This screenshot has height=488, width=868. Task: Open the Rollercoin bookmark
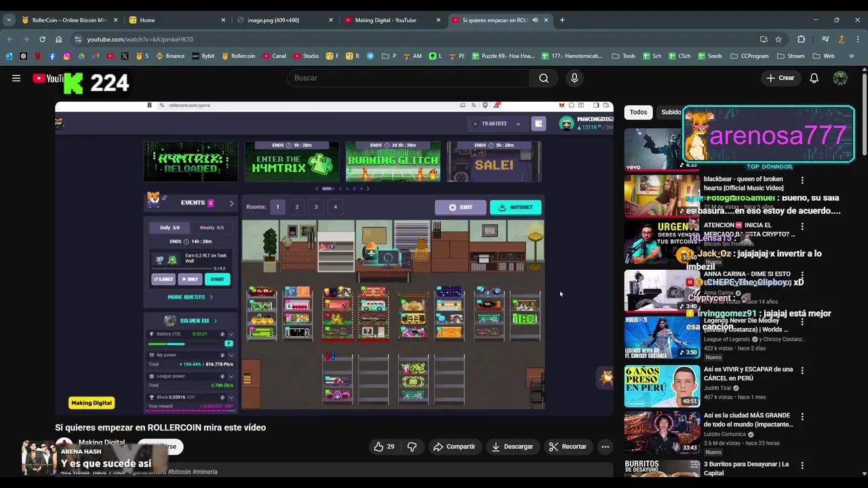click(238, 56)
